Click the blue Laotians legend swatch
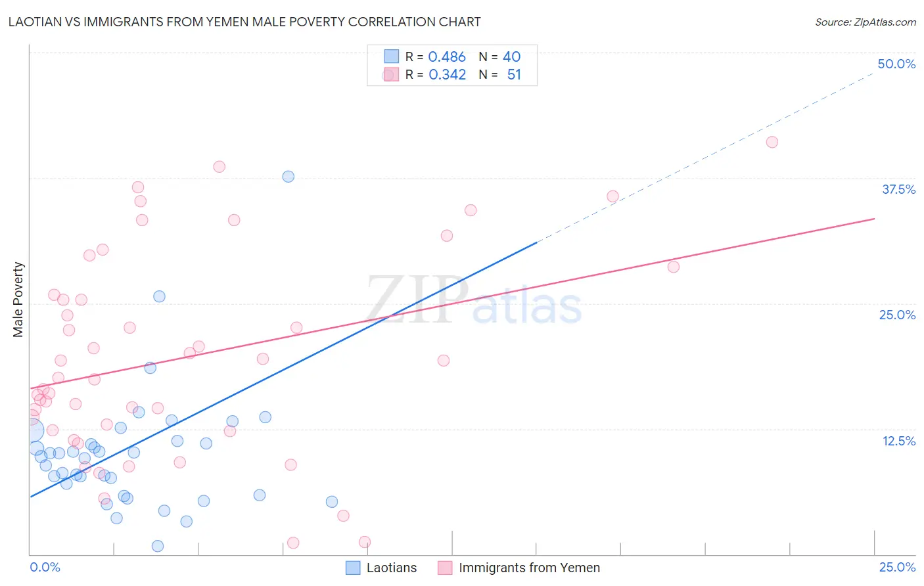Screen dimensions: 924x586 pos(353,568)
